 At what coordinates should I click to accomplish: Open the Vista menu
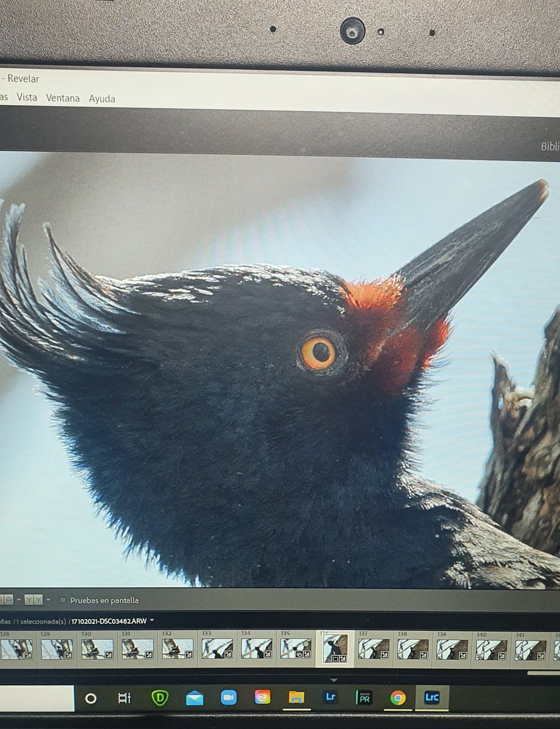pyautogui.click(x=27, y=97)
